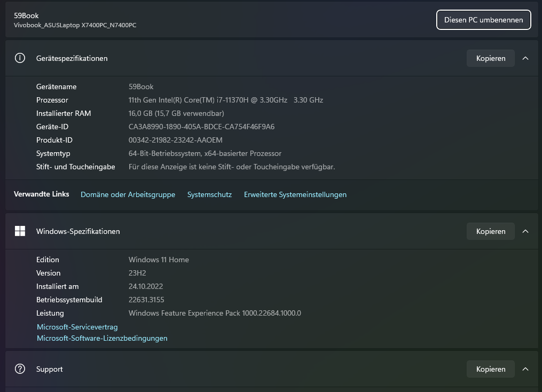Click the Gerätename value 59Book

[141, 87]
